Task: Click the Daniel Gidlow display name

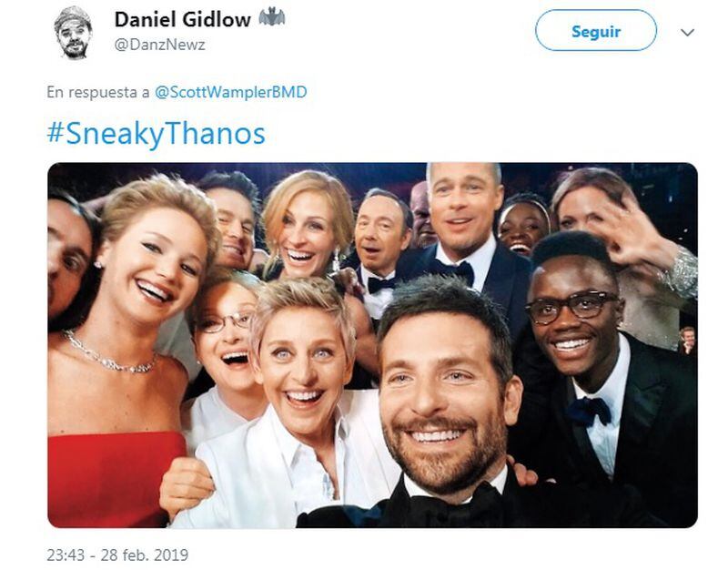Action: coord(183,19)
